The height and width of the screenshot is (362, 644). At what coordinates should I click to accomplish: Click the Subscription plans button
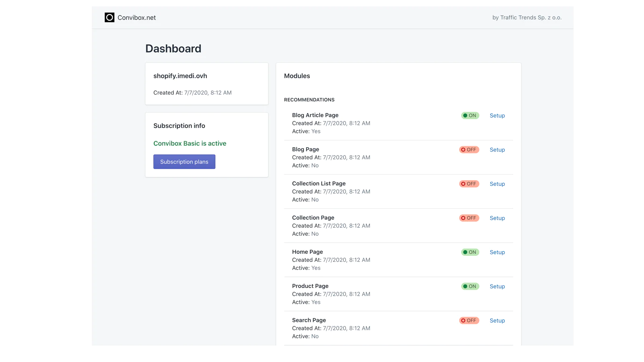(x=184, y=162)
